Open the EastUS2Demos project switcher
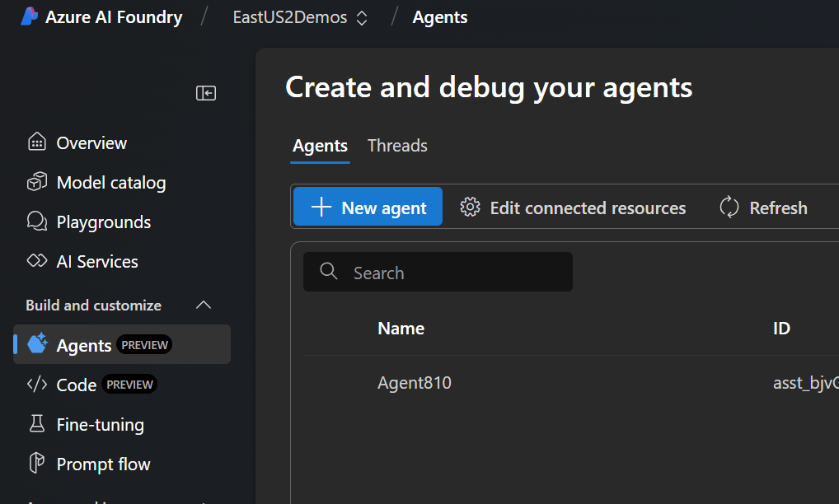The height and width of the screenshot is (504, 839). point(300,17)
